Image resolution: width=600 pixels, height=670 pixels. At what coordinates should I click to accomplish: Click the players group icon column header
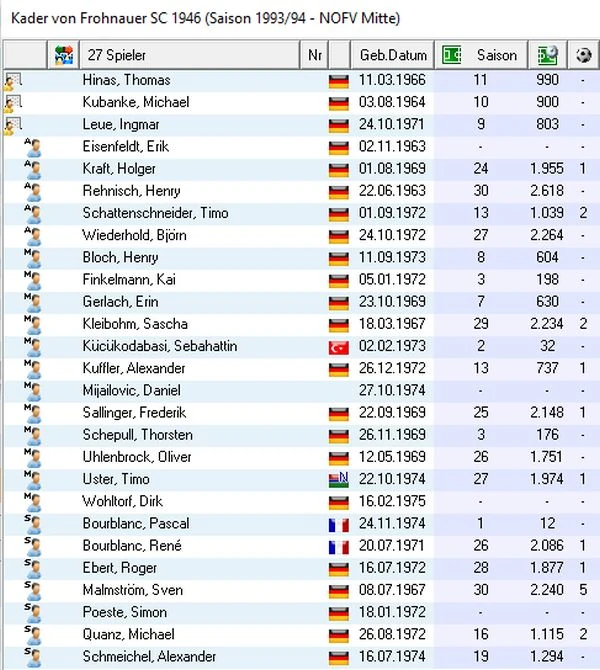pyautogui.click(x=64, y=55)
